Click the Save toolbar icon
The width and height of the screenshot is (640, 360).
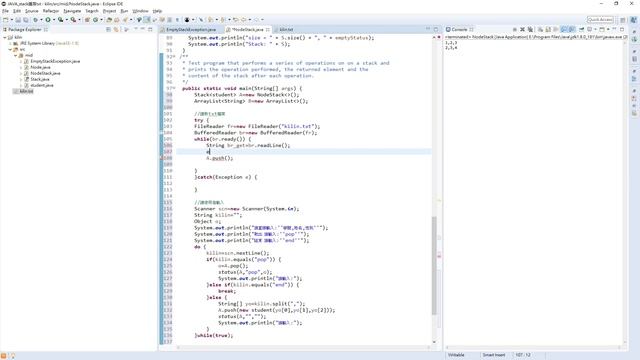click(x=18, y=20)
